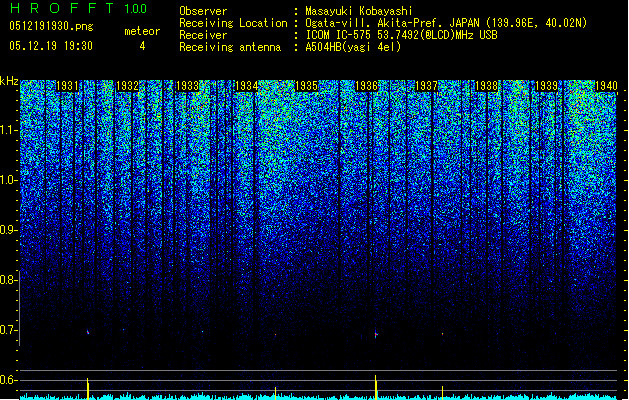The height and width of the screenshot is (400, 629).
Task: Click the 'Receiving antenna' label
Action: point(230,47)
